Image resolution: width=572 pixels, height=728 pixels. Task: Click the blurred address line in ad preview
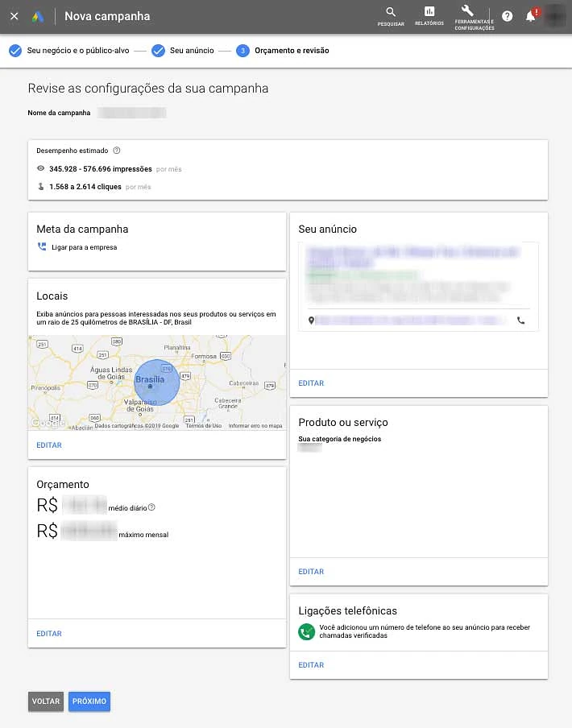tap(411, 321)
